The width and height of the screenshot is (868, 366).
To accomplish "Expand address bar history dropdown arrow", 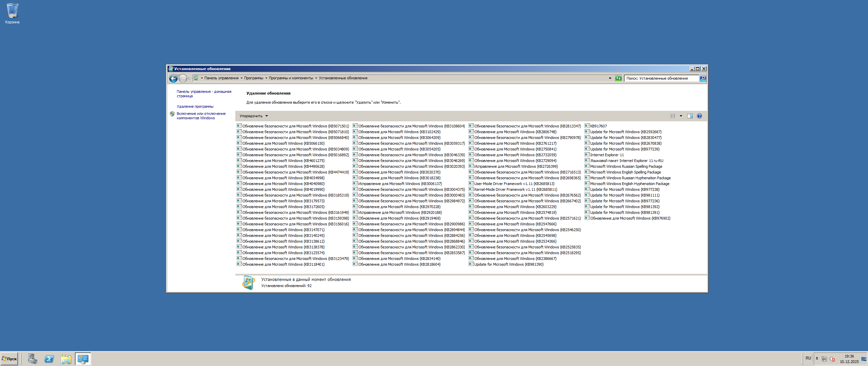I will [610, 78].
